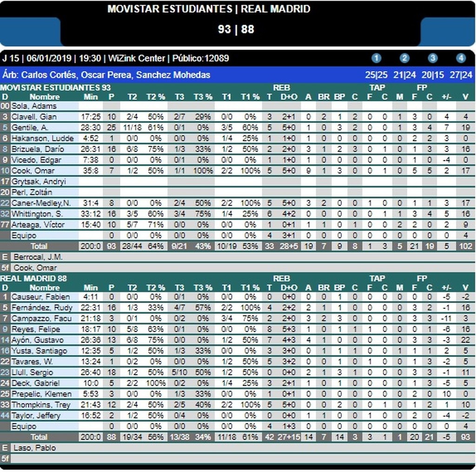Screen dimensions: 476x473
Task: Click Fernández's T3 value 4/7
Action: point(179,308)
